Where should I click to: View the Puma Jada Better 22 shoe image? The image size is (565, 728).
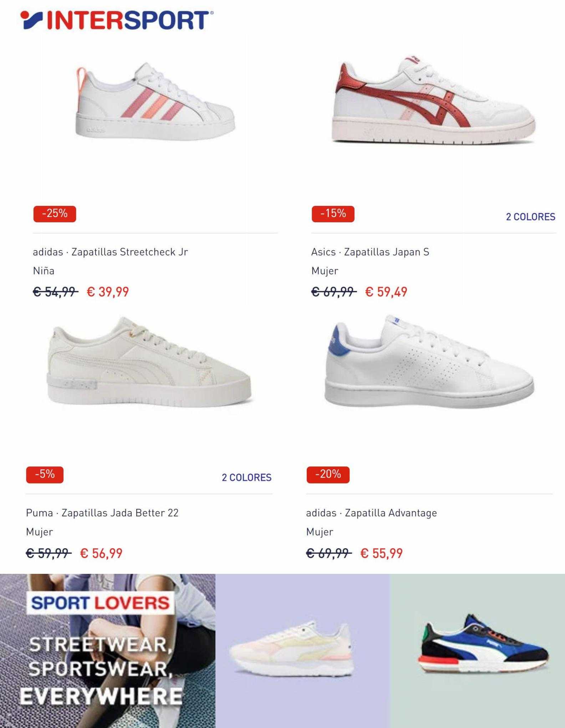point(149,361)
